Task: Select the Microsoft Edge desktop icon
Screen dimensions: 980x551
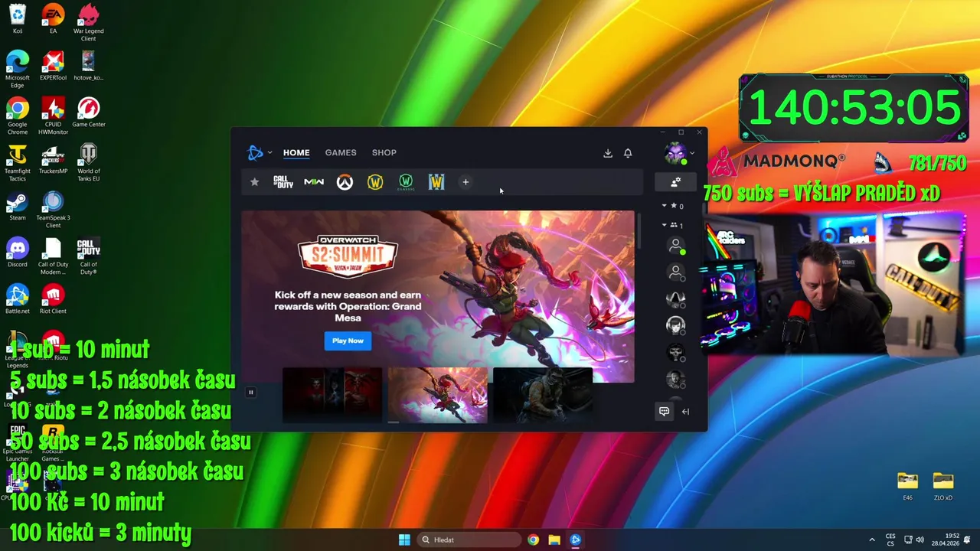Action: click(18, 70)
